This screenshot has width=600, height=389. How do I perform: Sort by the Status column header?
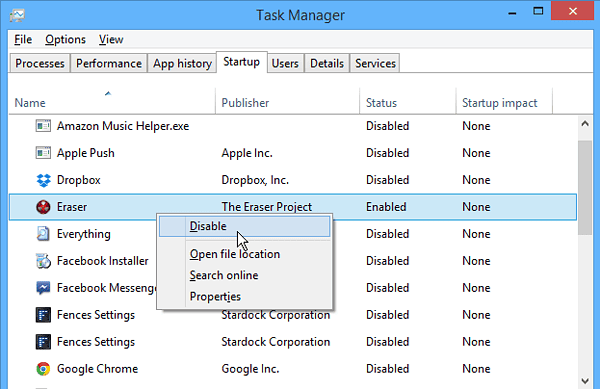click(x=408, y=103)
